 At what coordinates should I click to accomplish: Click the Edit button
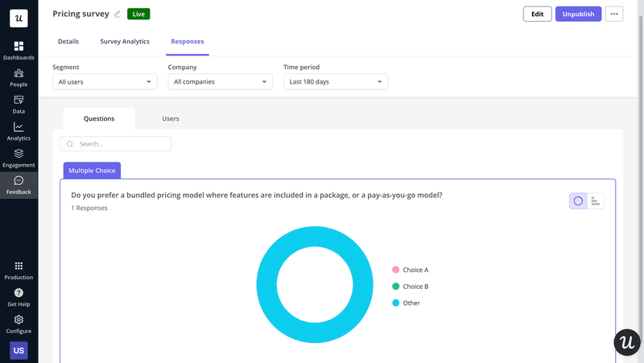coord(537,14)
